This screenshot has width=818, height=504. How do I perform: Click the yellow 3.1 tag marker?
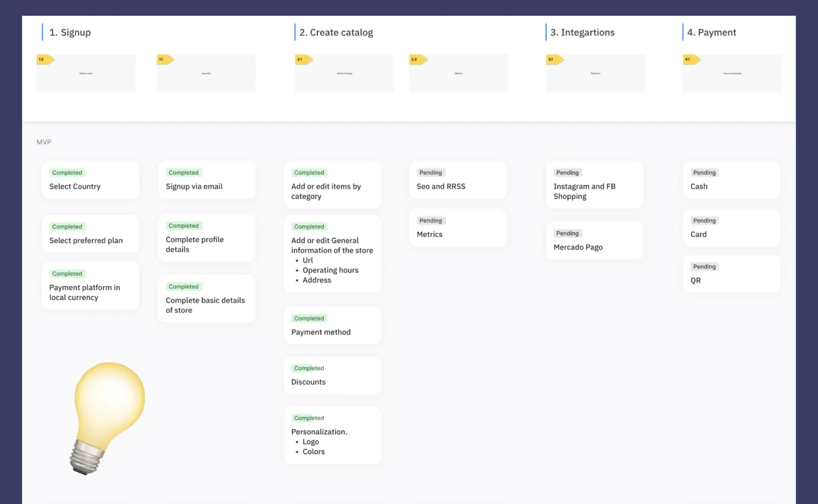554,59
